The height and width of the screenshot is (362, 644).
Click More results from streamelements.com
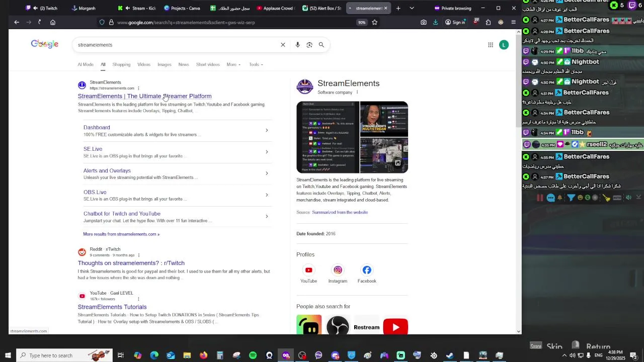[121, 234]
